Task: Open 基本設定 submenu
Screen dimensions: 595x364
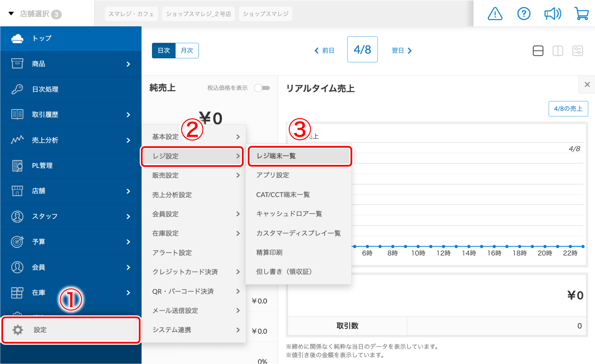Action: tap(194, 137)
